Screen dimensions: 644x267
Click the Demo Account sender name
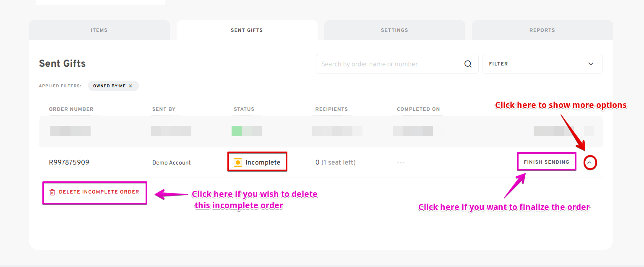(x=172, y=163)
